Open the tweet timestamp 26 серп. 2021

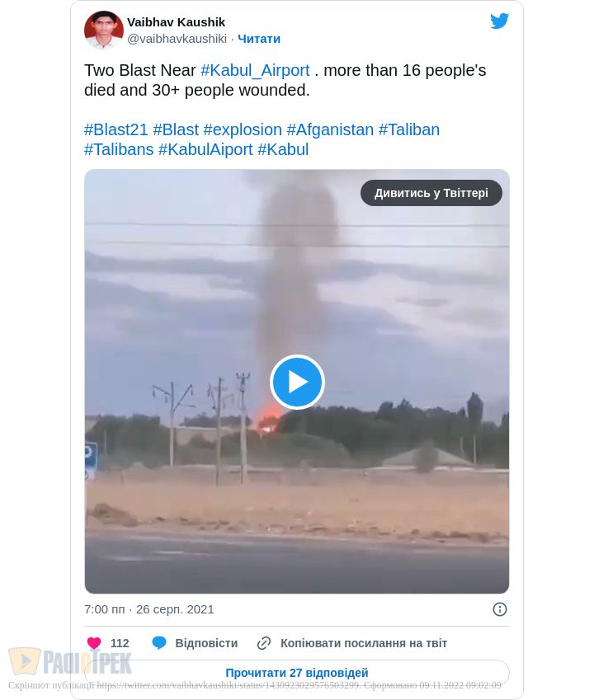point(175,609)
